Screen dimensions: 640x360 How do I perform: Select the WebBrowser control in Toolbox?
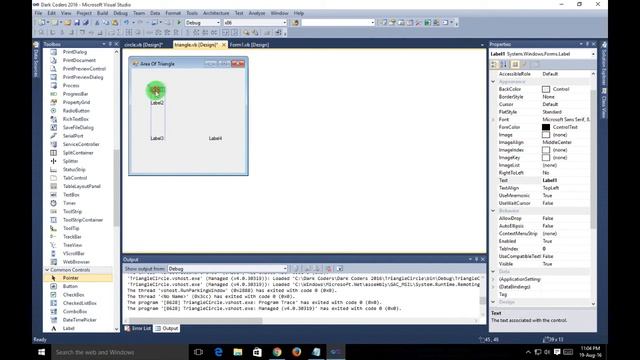click(x=76, y=262)
